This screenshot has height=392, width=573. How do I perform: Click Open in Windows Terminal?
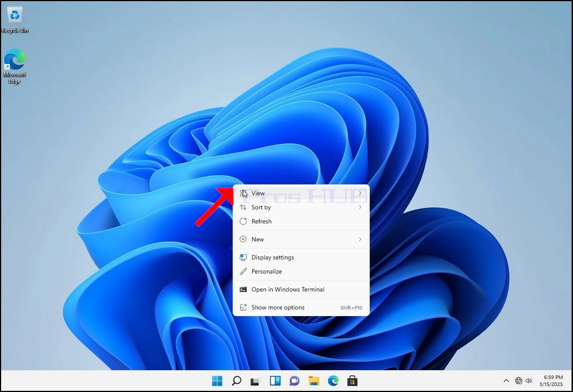pos(301,289)
